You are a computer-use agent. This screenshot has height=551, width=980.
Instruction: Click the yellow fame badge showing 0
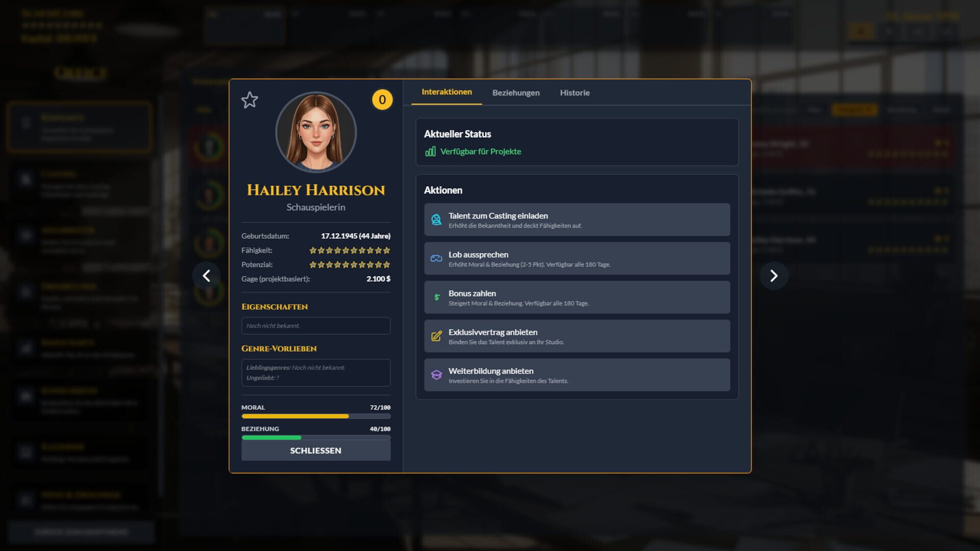382,100
